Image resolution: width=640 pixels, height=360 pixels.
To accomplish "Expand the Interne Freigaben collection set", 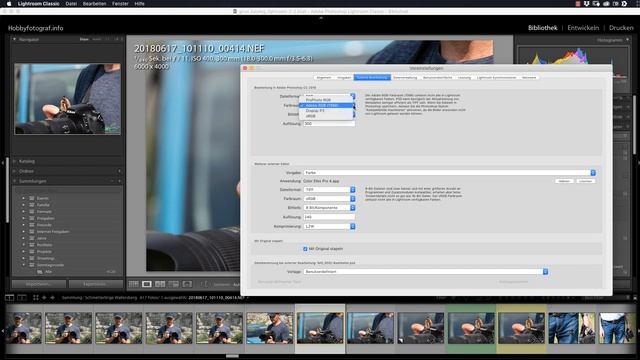I will 23,231.
